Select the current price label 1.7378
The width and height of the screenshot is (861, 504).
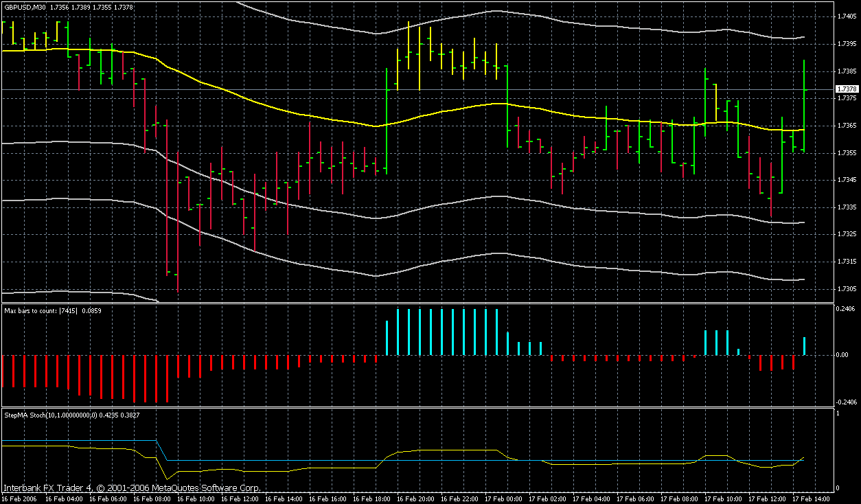coord(847,89)
